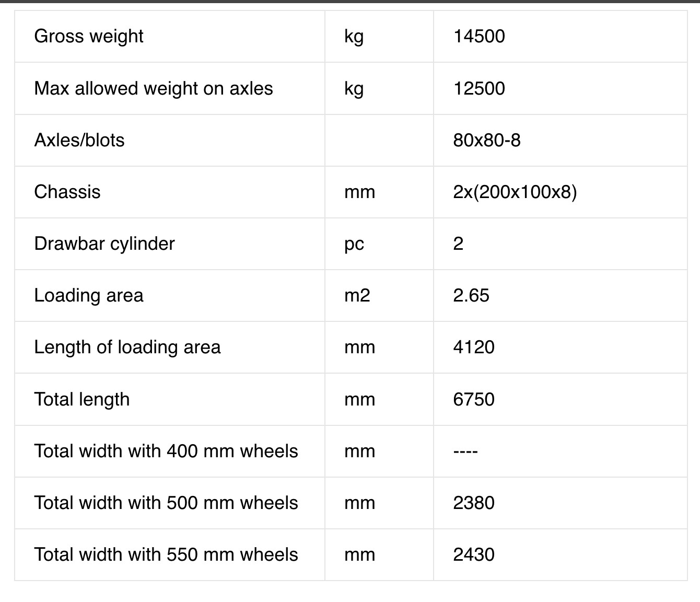Select the 2x(200x100x8) chassis value
The width and height of the screenshot is (700, 602).
515,192
